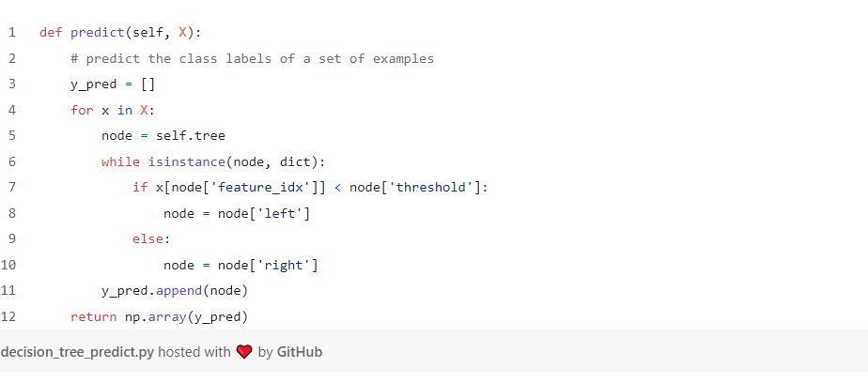The width and height of the screenshot is (868, 383).
Task: Open the GitHub link in footer
Action: [x=300, y=353]
